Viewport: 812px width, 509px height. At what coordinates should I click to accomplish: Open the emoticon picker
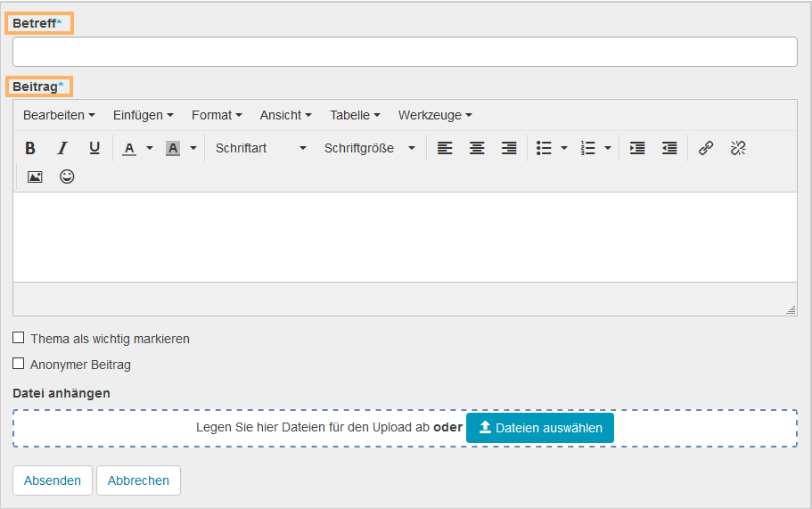click(67, 177)
